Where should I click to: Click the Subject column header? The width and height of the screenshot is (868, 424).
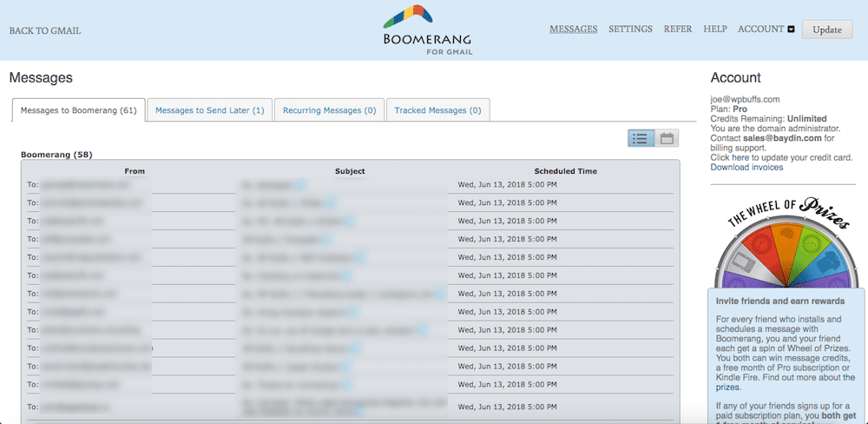click(x=350, y=171)
